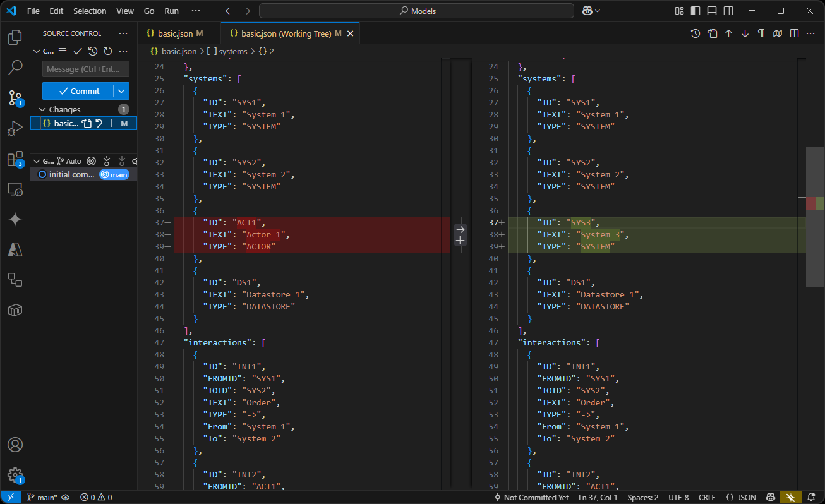Click the Explorer icon in activity bar
Screen dimensions: 825x504
tap(14, 37)
